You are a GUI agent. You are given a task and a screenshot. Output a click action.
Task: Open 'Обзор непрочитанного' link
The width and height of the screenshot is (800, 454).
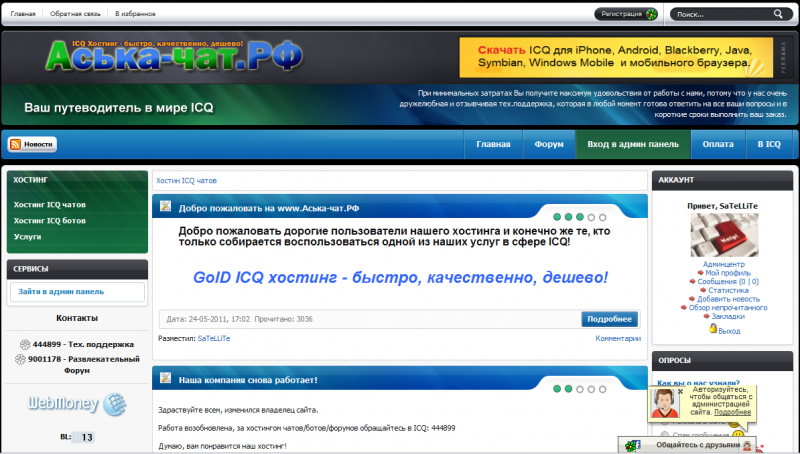coord(728,308)
